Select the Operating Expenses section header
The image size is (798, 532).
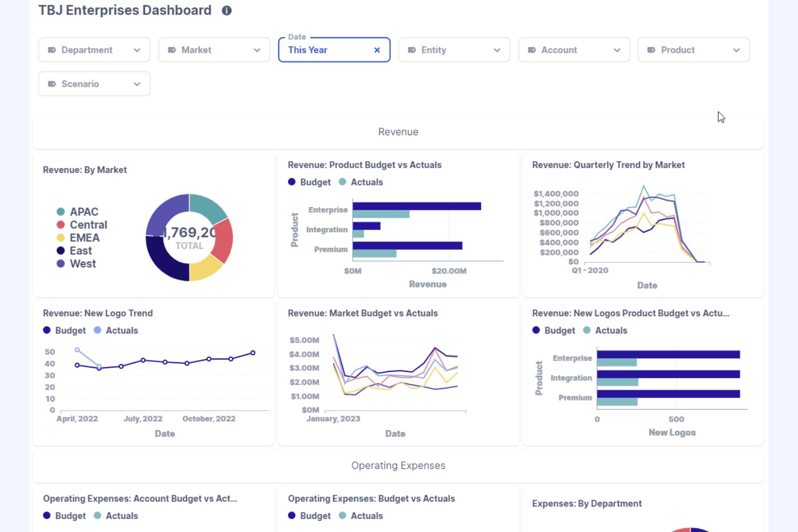pos(398,465)
